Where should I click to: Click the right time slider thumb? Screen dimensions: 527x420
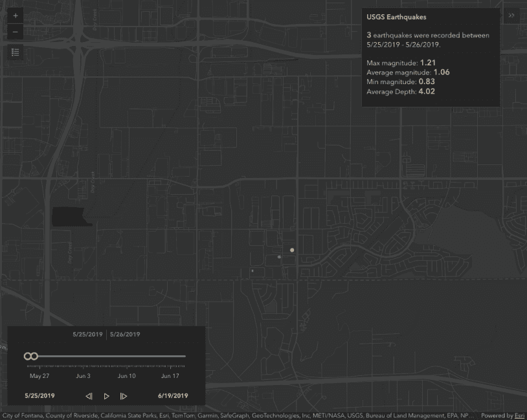(34, 356)
